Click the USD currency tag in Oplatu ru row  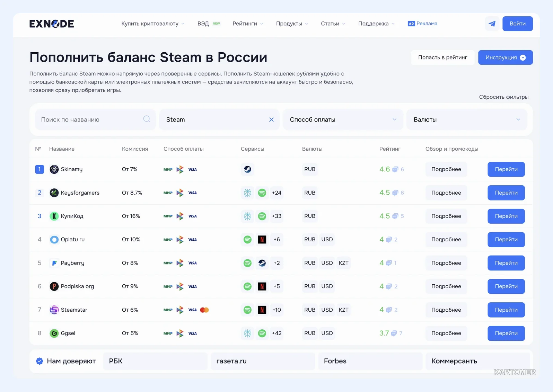pyautogui.click(x=327, y=239)
